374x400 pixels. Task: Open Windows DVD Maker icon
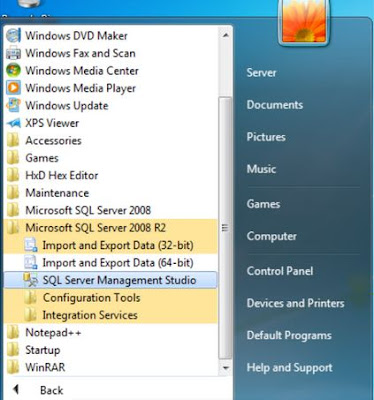13,35
